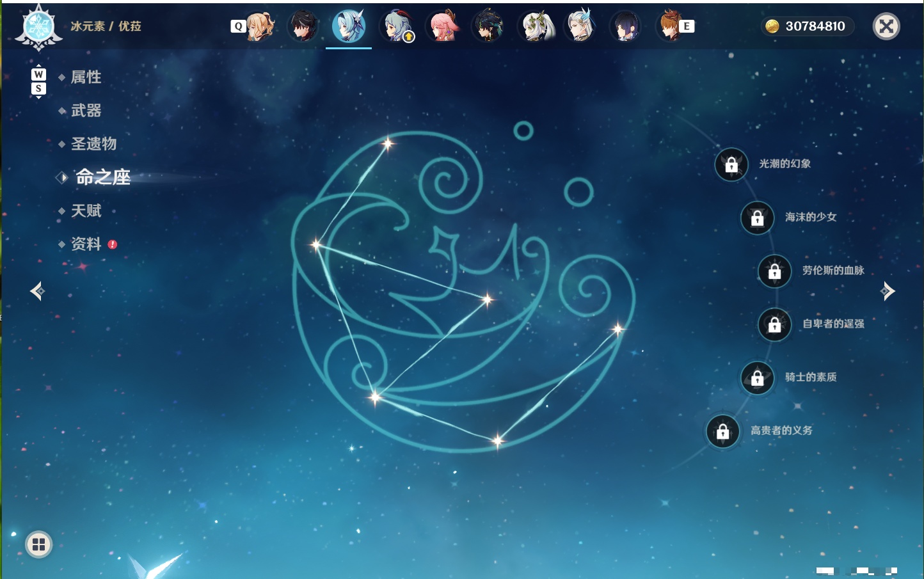This screenshot has height=579, width=924.
Task: Select the 命之座 constellation menu
Action: (x=103, y=177)
